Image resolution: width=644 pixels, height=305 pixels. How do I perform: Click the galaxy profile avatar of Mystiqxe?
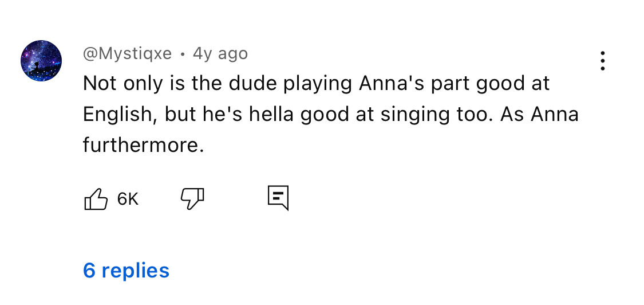41,61
